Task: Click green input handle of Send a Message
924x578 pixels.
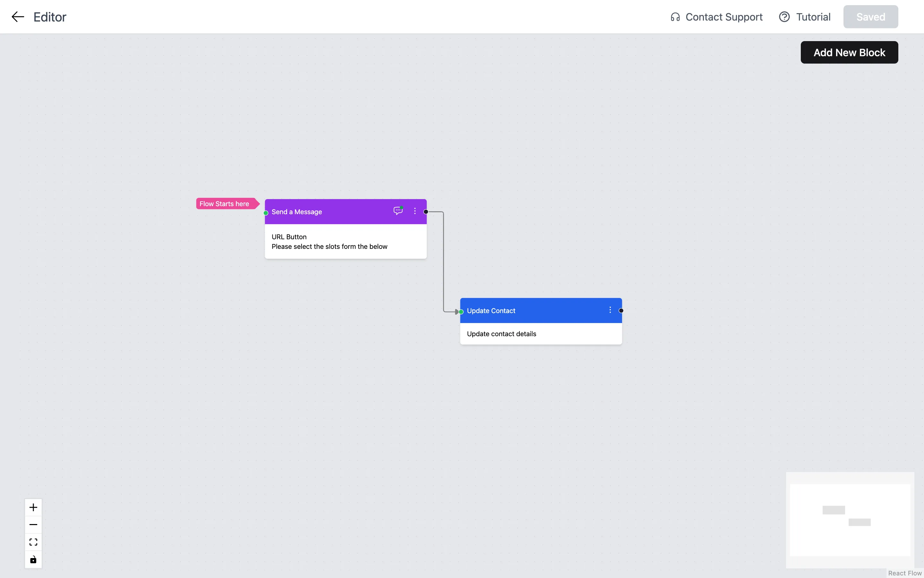Action: (266, 213)
